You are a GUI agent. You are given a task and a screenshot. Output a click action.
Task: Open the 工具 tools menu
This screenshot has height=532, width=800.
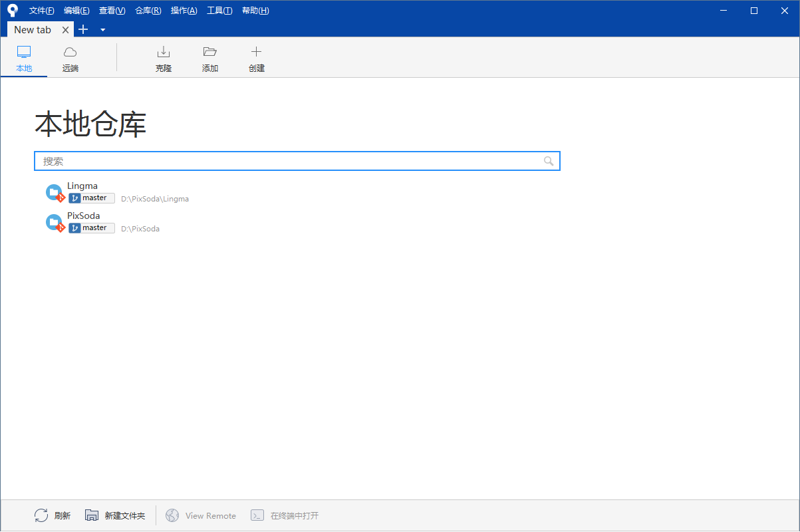(x=219, y=10)
